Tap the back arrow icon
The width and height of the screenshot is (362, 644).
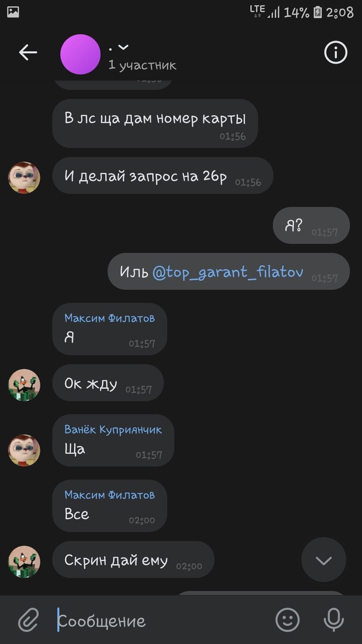(28, 52)
